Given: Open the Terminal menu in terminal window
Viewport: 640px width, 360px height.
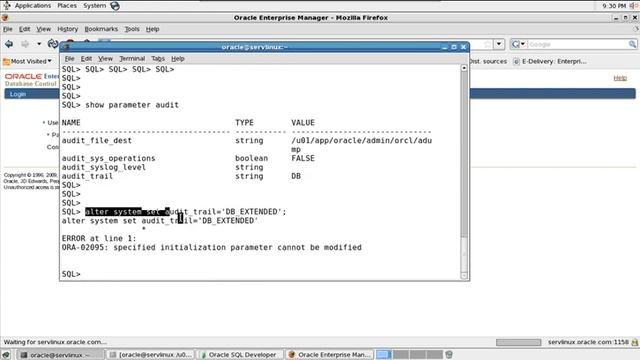Looking at the screenshot, I should pyautogui.click(x=132, y=59).
